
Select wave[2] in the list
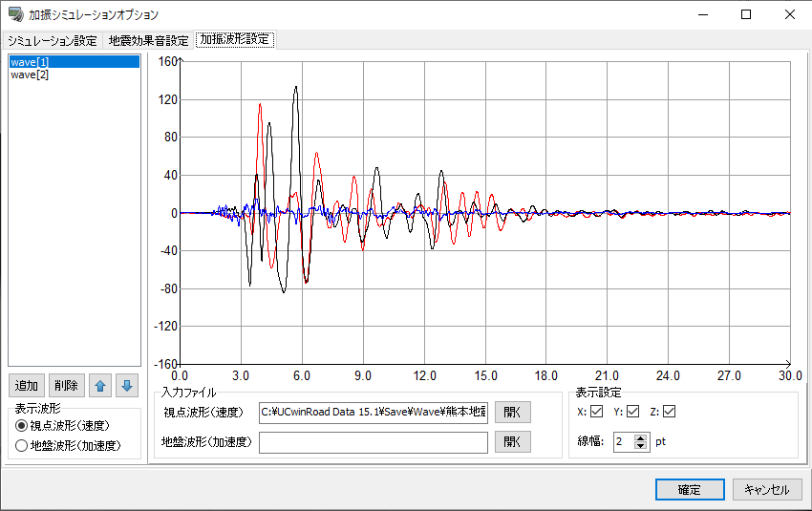(x=75, y=75)
